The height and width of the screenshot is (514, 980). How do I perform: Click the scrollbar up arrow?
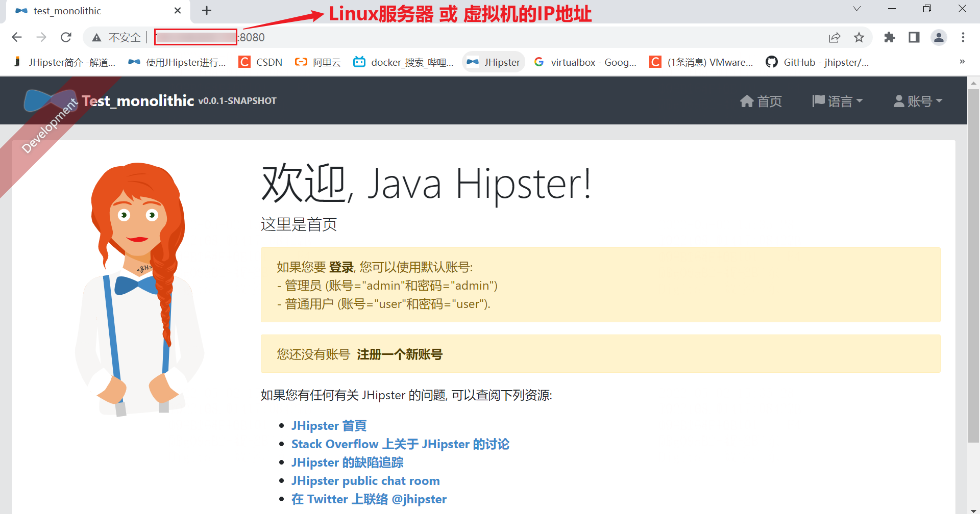(x=973, y=82)
